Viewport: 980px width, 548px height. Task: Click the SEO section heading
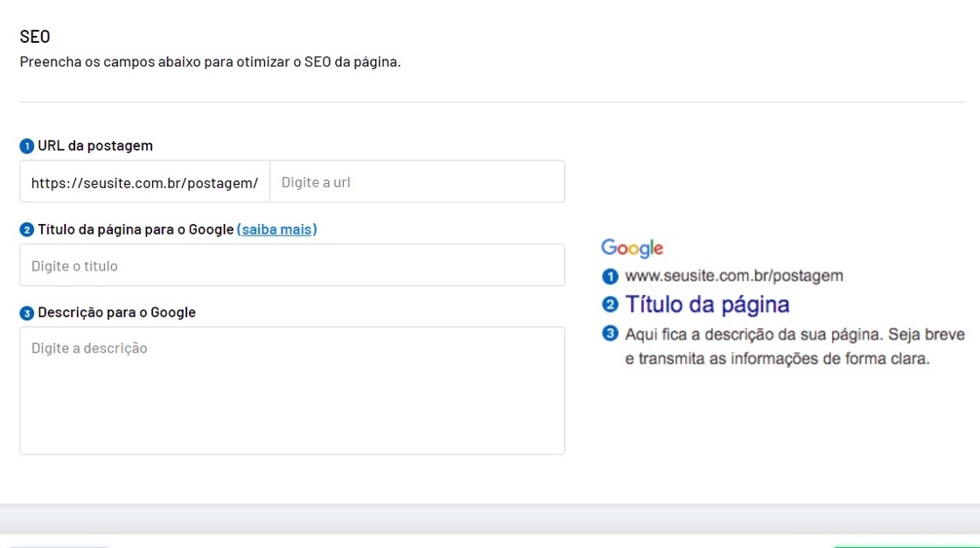pos(35,37)
